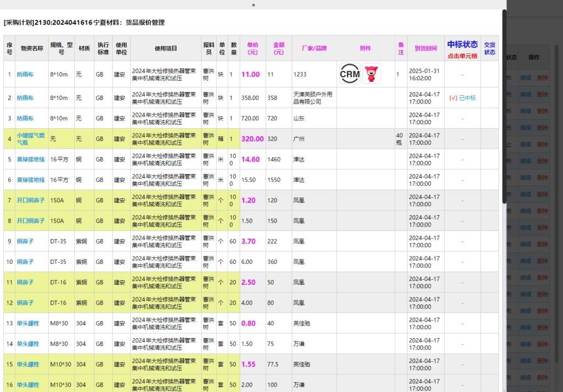Click the 单价(元) column header

(252, 48)
